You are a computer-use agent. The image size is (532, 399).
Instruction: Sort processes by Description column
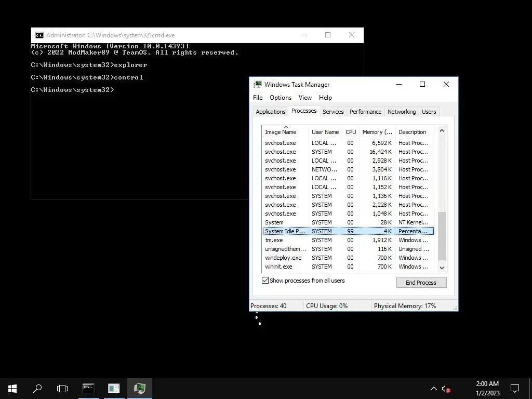[x=416, y=132]
